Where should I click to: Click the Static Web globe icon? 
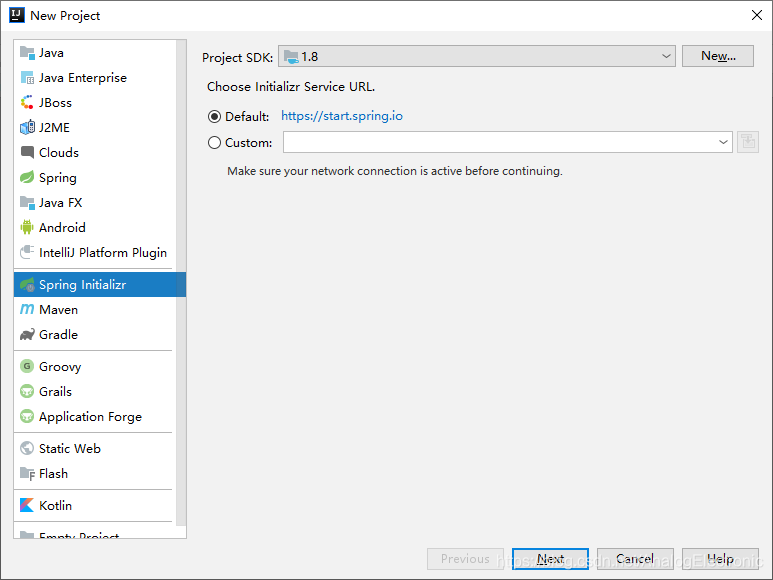pos(27,448)
